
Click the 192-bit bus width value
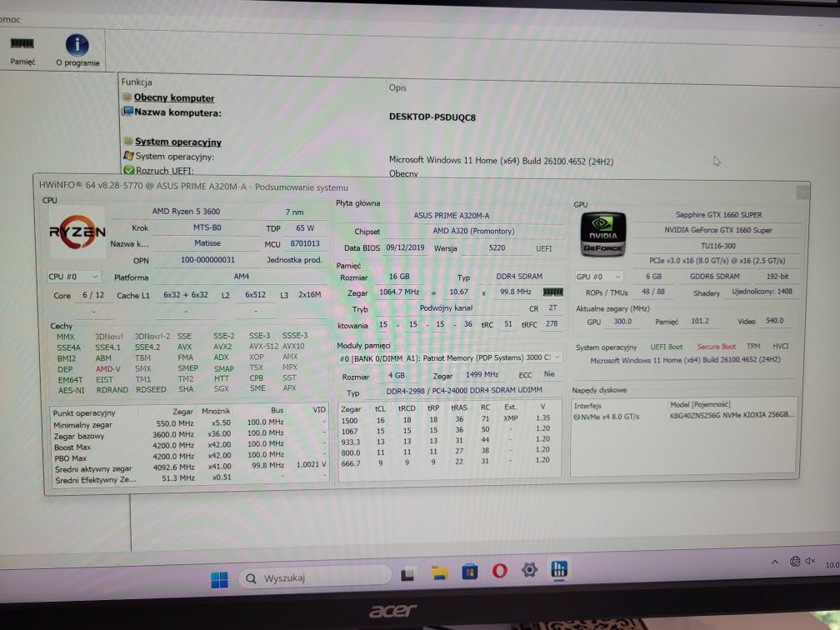coord(777,277)
